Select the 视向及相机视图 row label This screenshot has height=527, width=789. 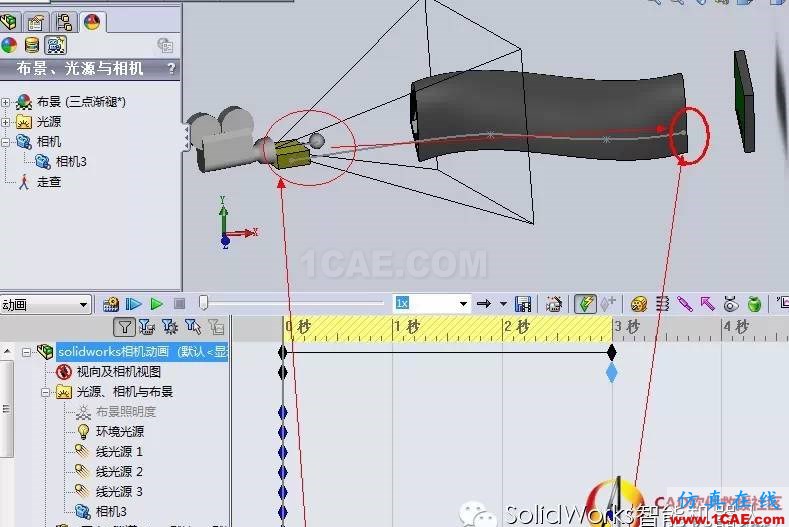[119, 372]
